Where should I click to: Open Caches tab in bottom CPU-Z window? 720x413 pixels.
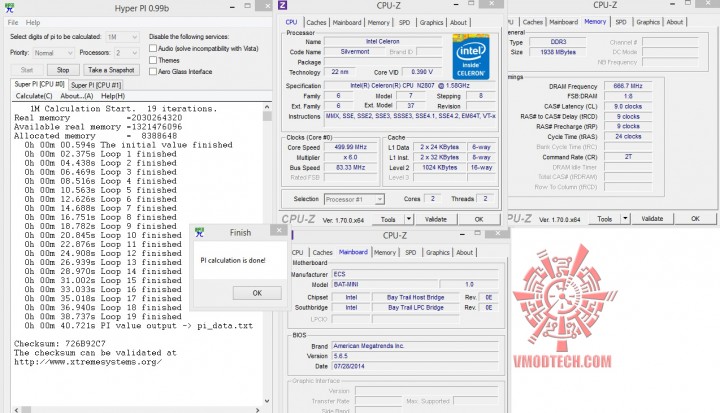[x=322, y=253]
